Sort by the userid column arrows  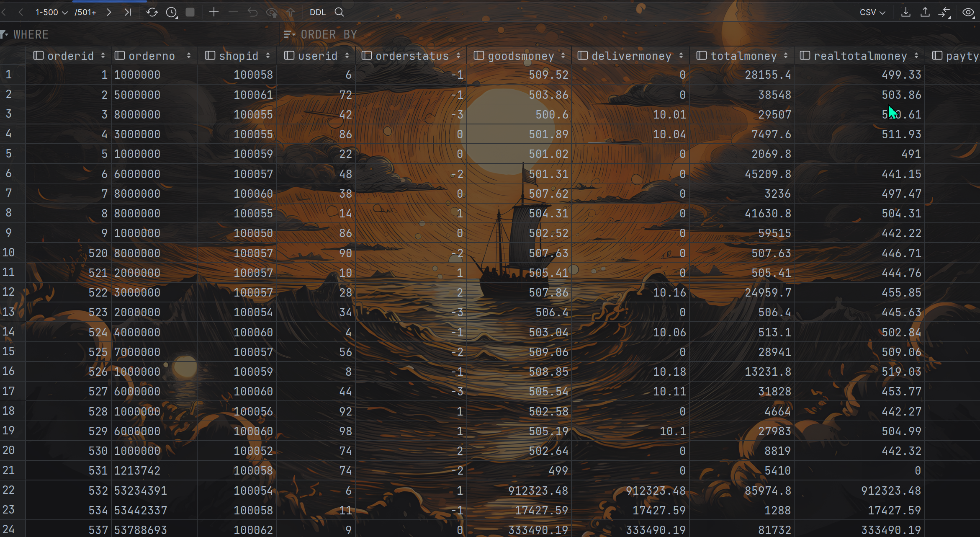point(347,56)
